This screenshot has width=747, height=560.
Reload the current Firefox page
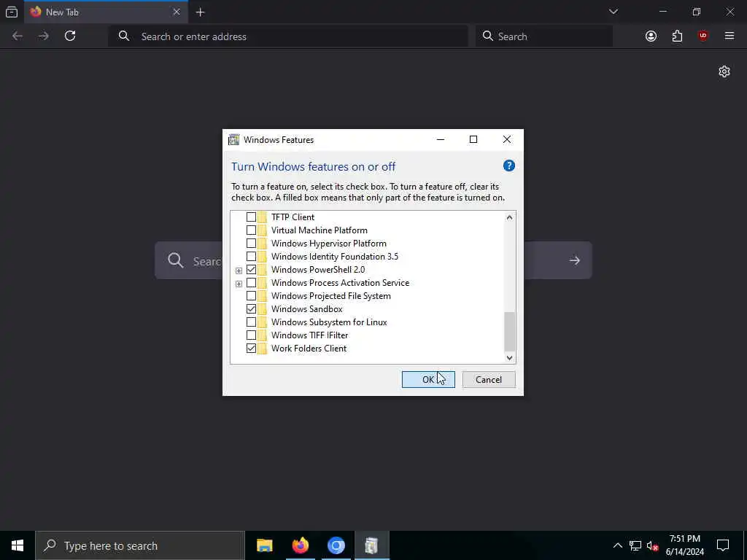point(70,36)
